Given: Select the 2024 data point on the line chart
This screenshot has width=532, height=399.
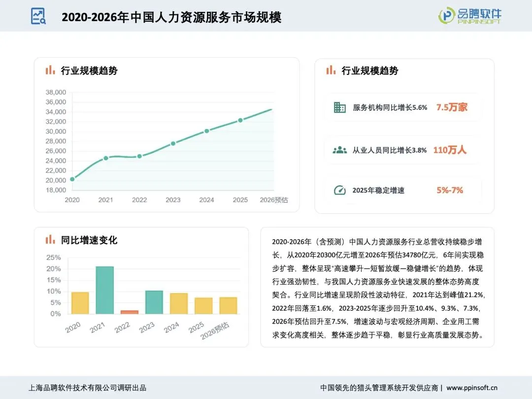Looking at the screenshot, I should tap(206, 131).
